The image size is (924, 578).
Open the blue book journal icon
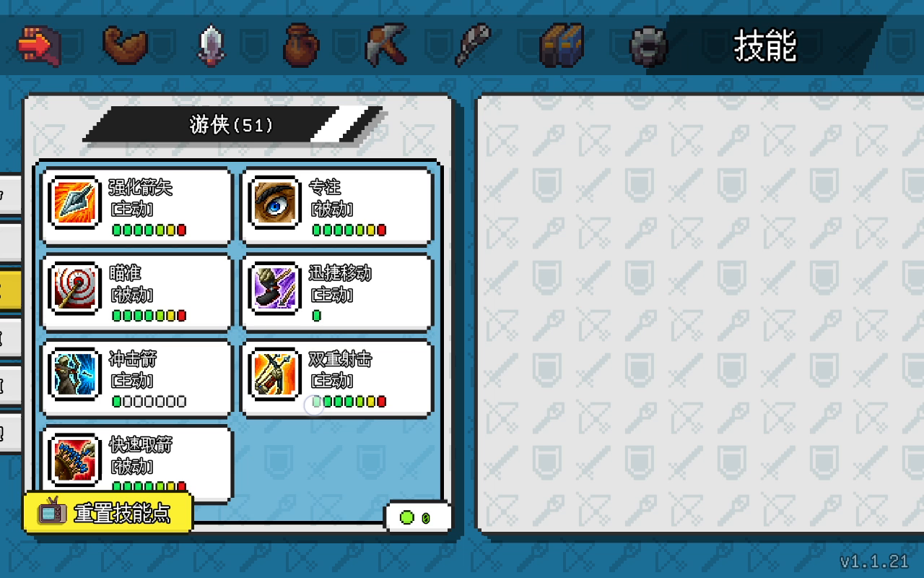pos(562,46)
